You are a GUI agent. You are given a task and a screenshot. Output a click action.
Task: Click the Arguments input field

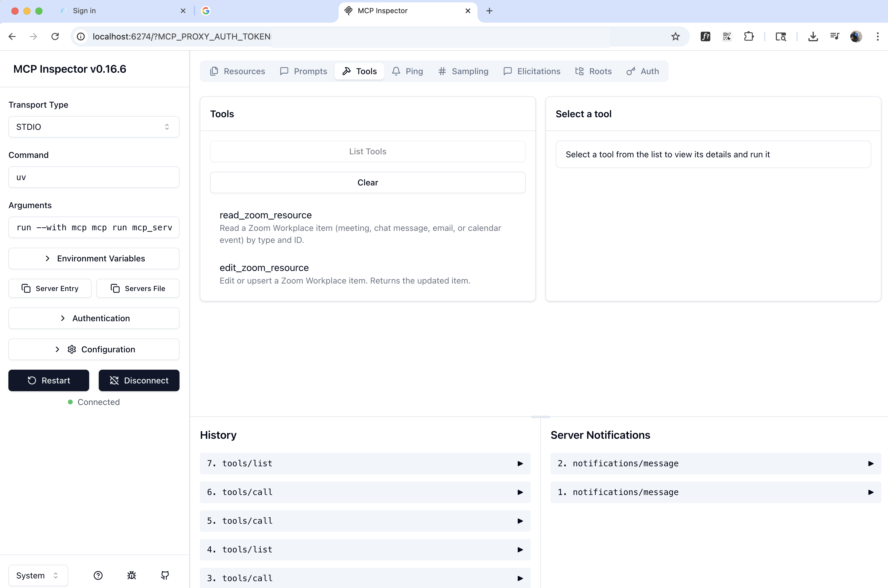94,227
